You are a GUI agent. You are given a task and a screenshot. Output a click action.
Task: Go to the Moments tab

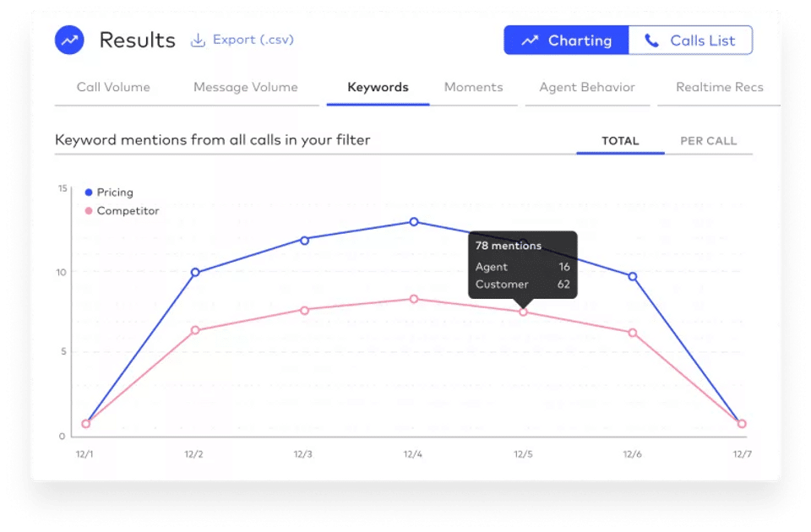(473, 87)
